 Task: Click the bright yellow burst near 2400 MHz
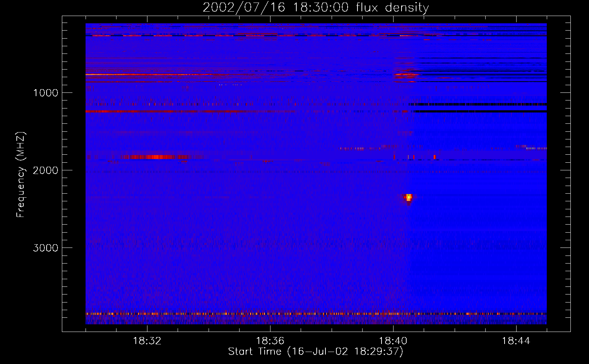(408, 198)
